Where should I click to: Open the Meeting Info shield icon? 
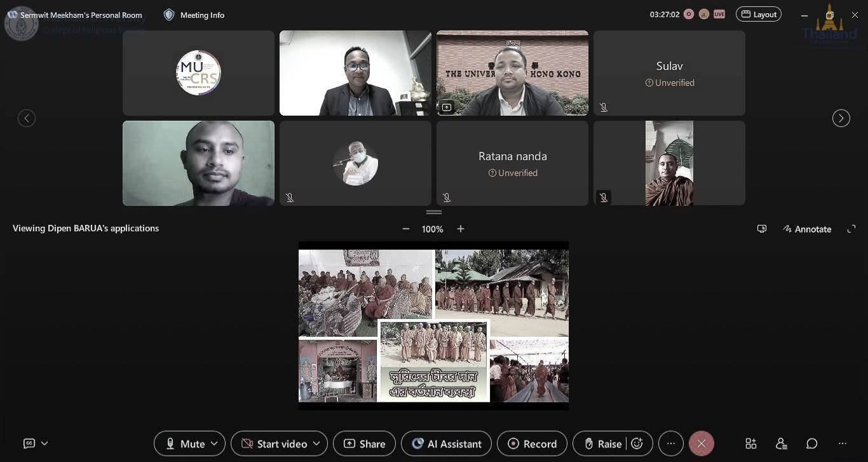[x=169, y=15]
